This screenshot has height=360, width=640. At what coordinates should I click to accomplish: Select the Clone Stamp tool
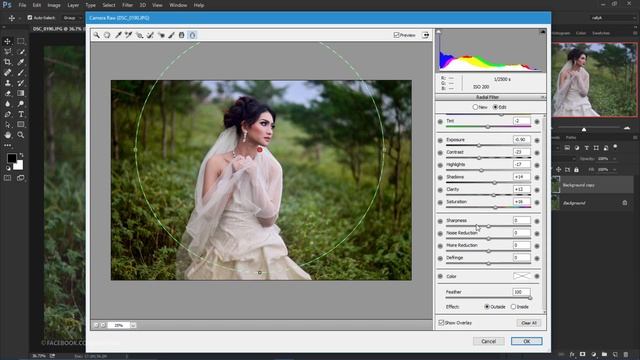point(7,83)
